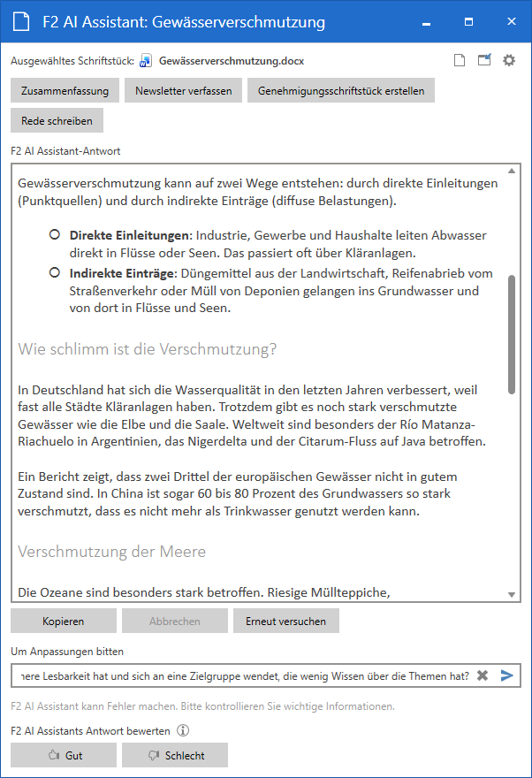Click the document icon in title bar
The width and height of the screenshot is (532, 778).
click(21, 22)
